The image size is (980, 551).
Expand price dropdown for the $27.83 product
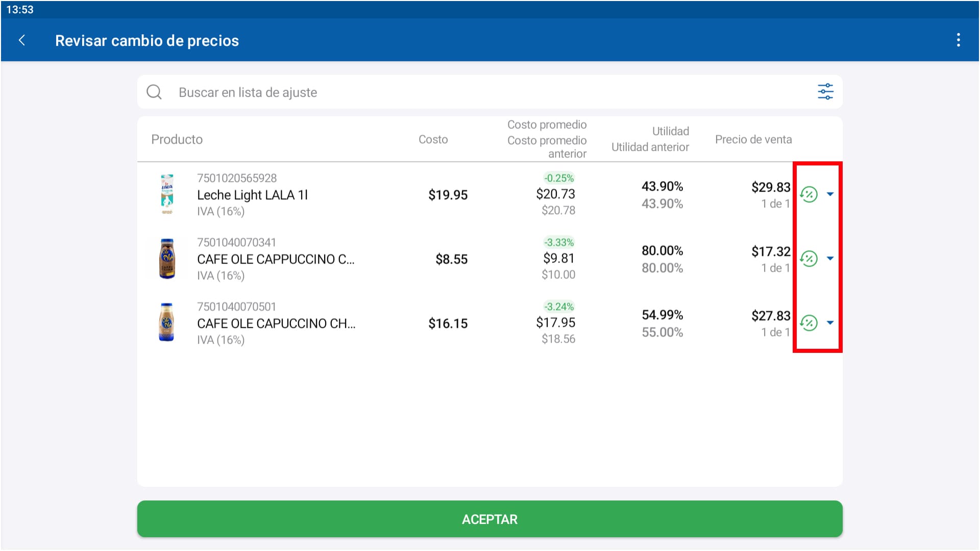pyautogui.click(x=830, y=323)
